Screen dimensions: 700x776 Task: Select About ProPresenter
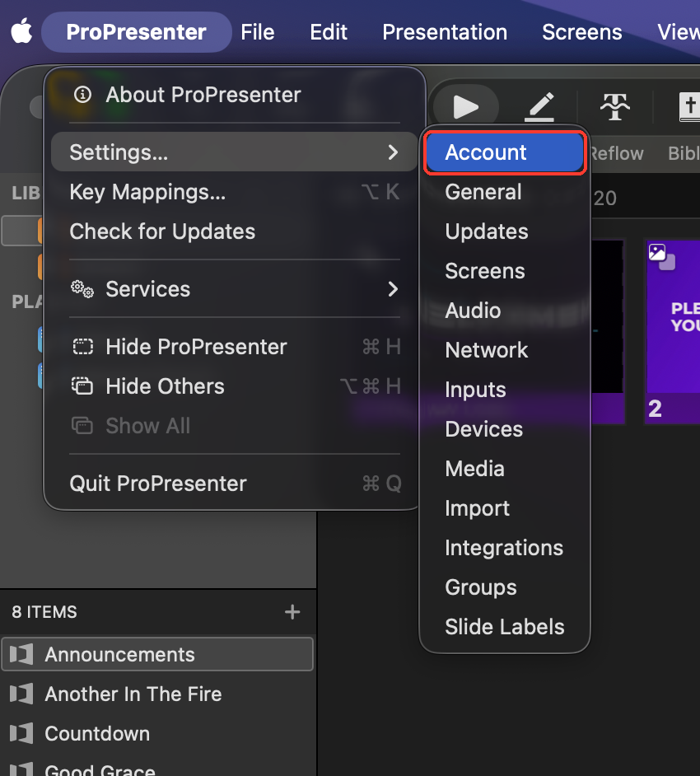(x=235, y=95)
